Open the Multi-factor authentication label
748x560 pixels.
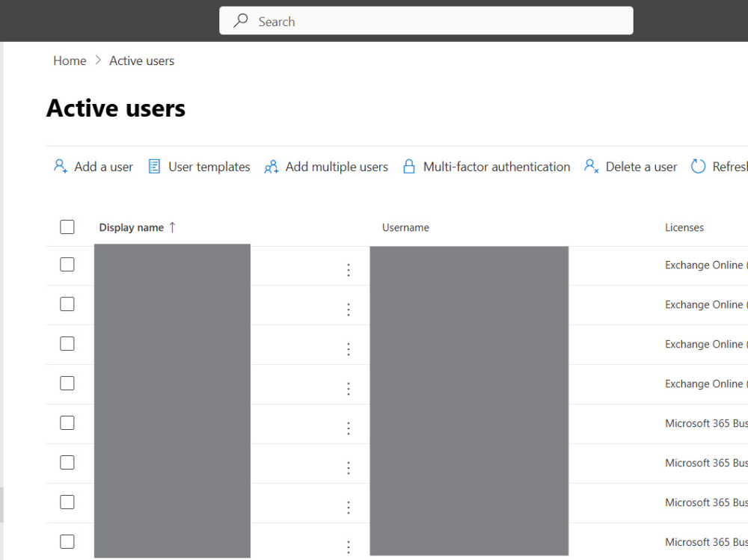point(497,167)
